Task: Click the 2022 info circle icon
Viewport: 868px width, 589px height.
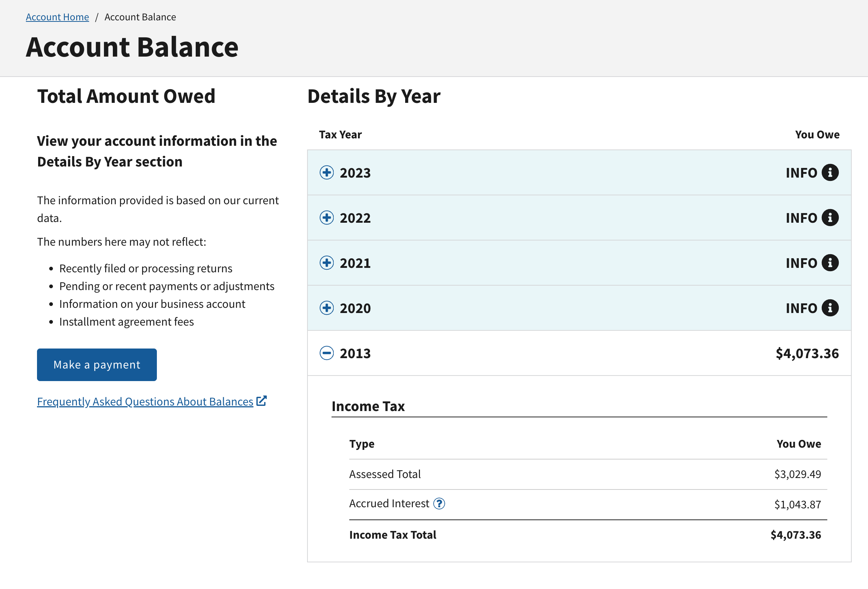Action: [x=830, y=218]
